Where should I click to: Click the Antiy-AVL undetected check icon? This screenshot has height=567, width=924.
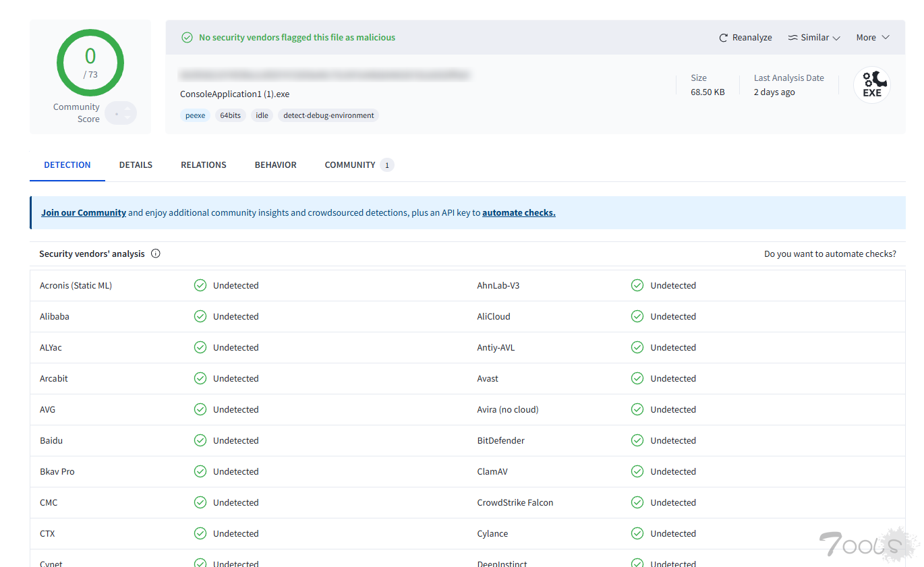point(637,347)
